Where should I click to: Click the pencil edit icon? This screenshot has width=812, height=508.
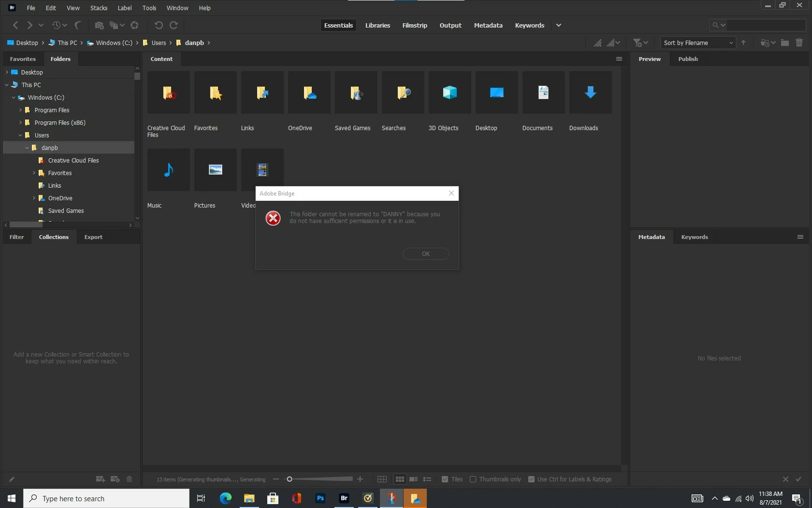pos(12,479)
